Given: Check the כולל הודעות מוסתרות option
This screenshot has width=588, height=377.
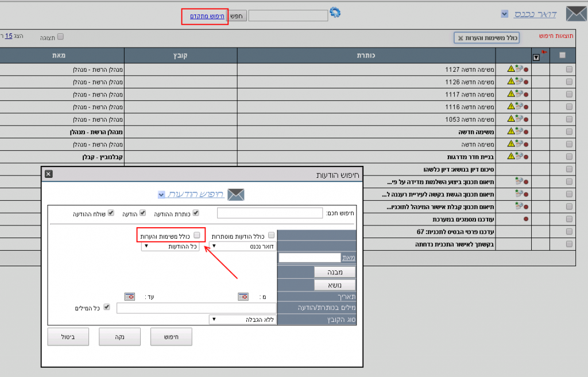Looking at the screenshot, I should tap(271, 235).
